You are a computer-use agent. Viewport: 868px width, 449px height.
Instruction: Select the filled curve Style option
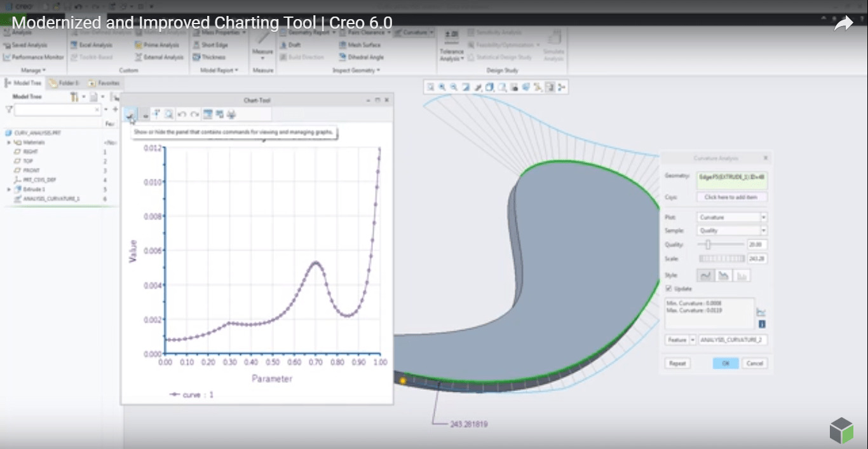point(725,275)
